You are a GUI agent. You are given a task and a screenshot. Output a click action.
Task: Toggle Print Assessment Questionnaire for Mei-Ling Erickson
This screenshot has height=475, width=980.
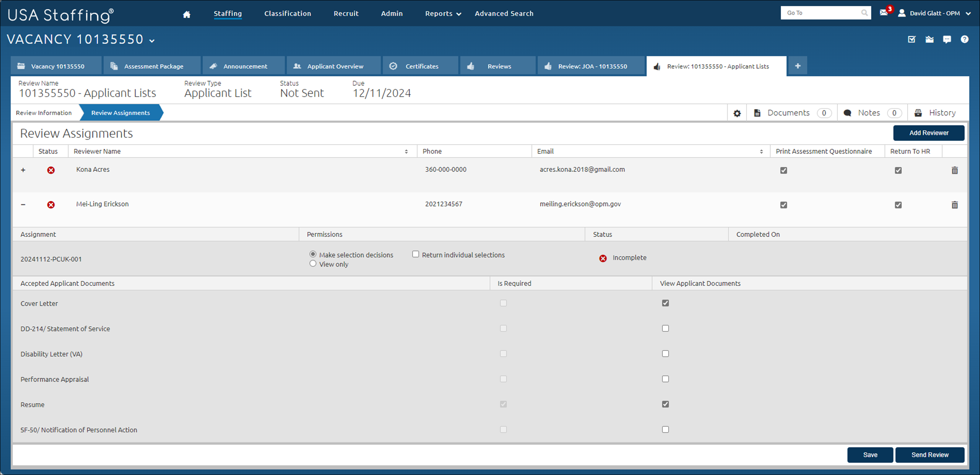[783, 205]
